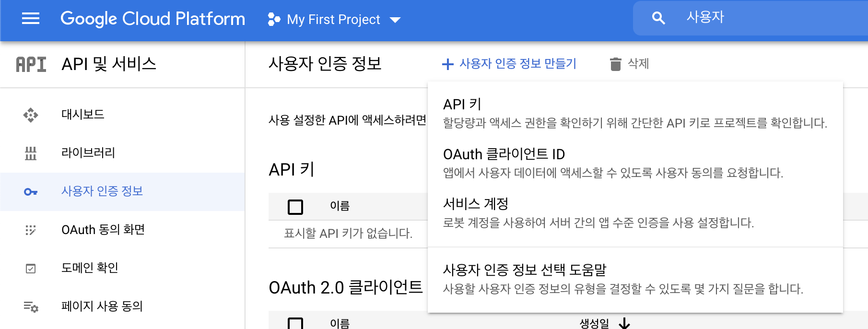Click the 사용자 인증 정보 page title
The height and width of the screenshot is (329, 868).
(325, 64)
